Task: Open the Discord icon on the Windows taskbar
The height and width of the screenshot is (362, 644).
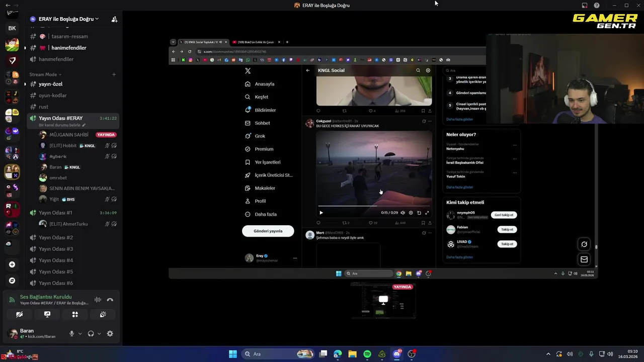Action: (397, 354)
